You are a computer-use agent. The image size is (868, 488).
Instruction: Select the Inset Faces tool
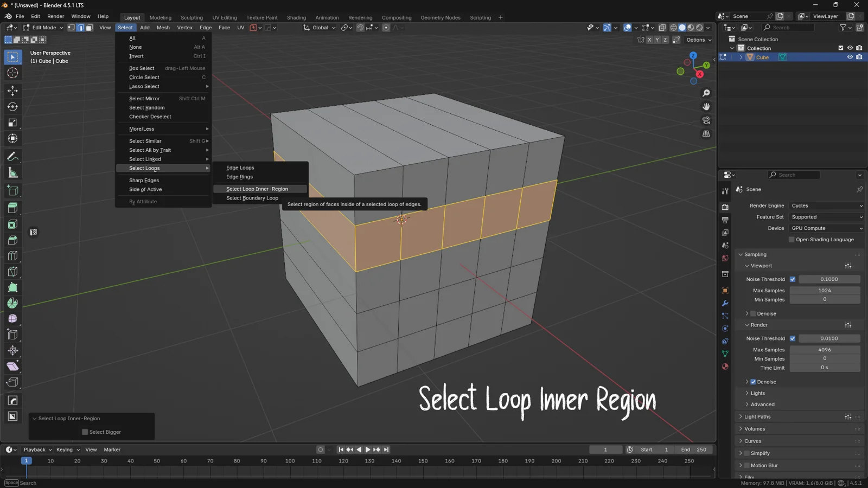click(x=12, y=224)
